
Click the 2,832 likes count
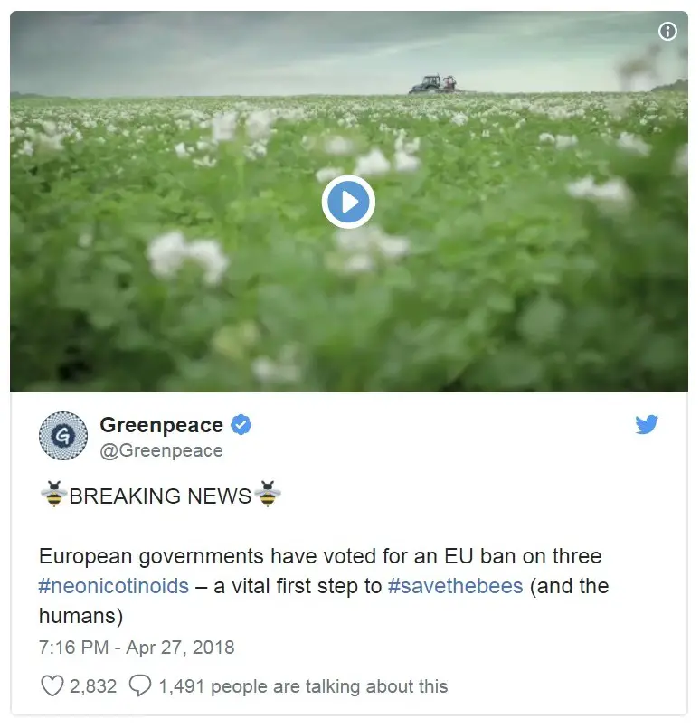click(93, 686)
